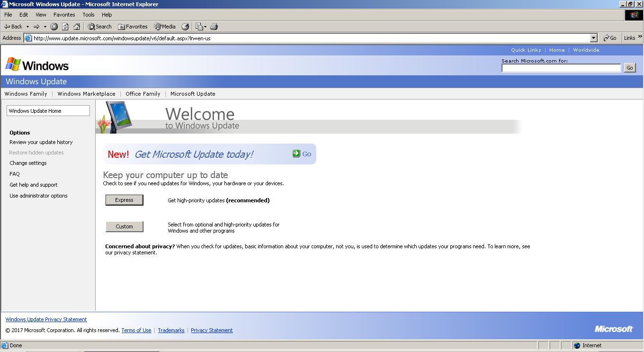This screenshot has height=352, width=644.
Task: Click the Search Microsoft.com input field
Action: pos(561,68)
